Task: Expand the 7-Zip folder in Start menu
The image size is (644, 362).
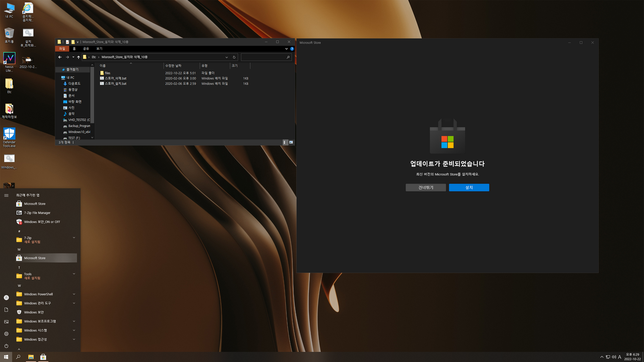Action: click(x=46, y=240)
